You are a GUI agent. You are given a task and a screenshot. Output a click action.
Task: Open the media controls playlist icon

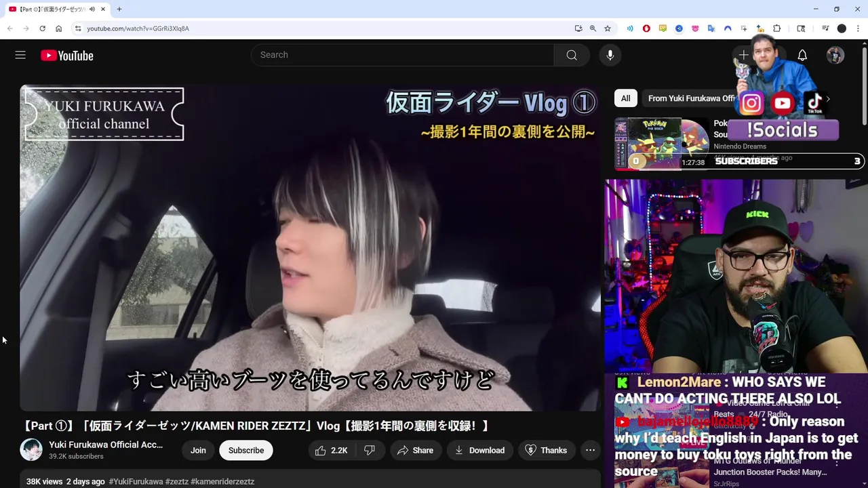[825, 28]
